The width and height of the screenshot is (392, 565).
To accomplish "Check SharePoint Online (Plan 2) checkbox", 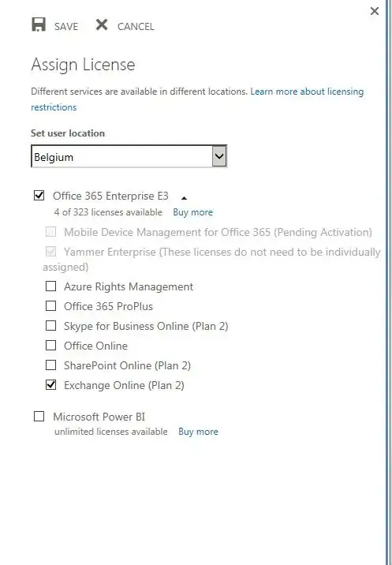I will tap(50, 365).
